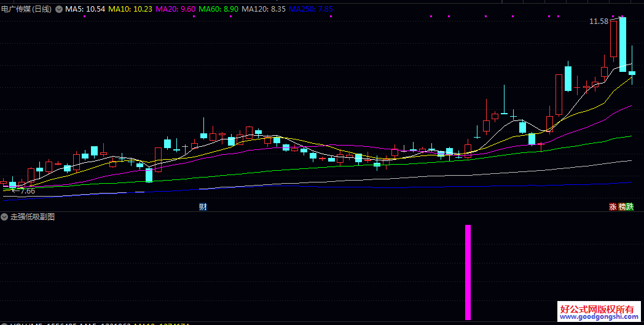Click the 电广传媒(日线) chart title
This screenshot has height=325, width=644.
tap(26, 9)
